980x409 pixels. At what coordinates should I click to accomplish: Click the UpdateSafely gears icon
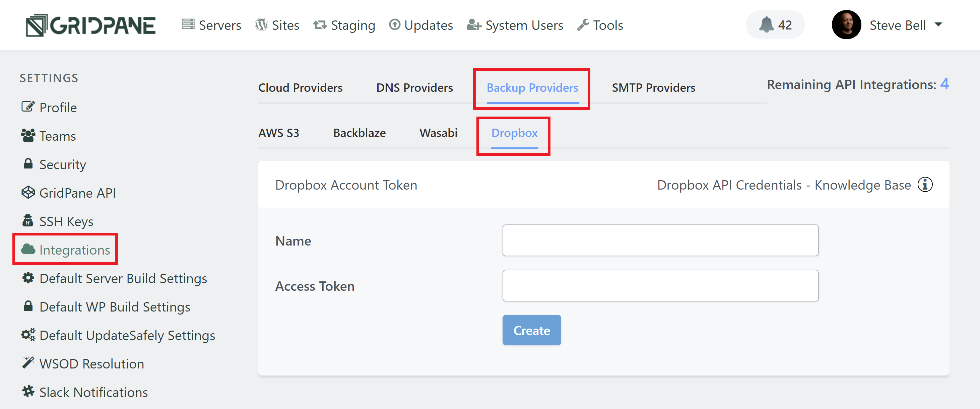[28, 335]
